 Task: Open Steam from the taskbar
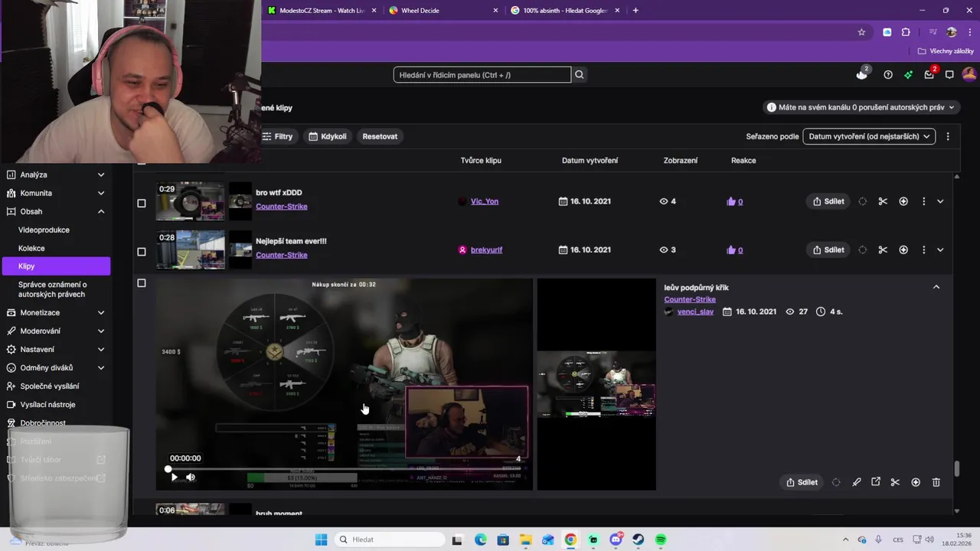pyautogui.click(x=638, y=540)
